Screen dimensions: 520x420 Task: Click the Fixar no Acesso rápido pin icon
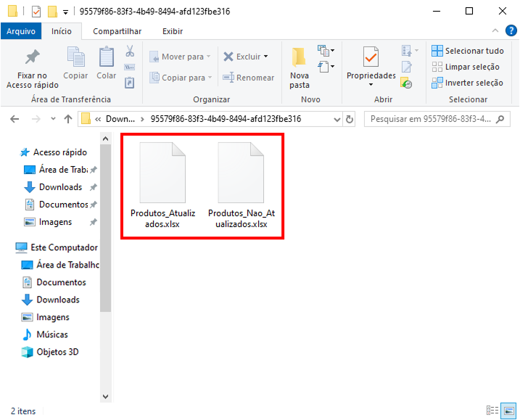pos(32,57)
